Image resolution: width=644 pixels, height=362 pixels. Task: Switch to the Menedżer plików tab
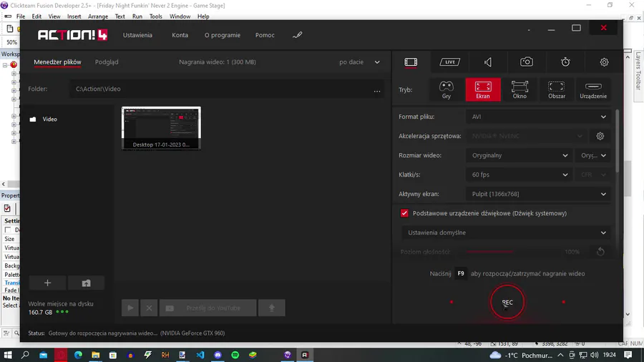(x=57, y=62)
